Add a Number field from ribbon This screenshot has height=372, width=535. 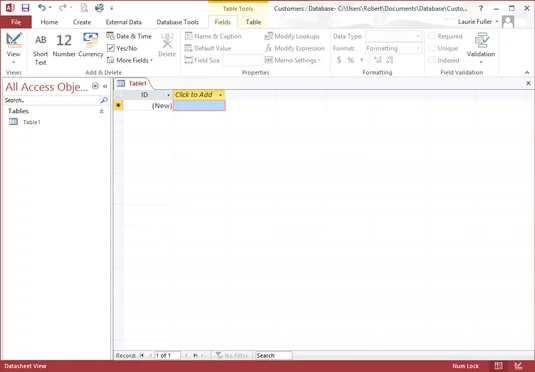pyautogui.click(x=64, y=46)
